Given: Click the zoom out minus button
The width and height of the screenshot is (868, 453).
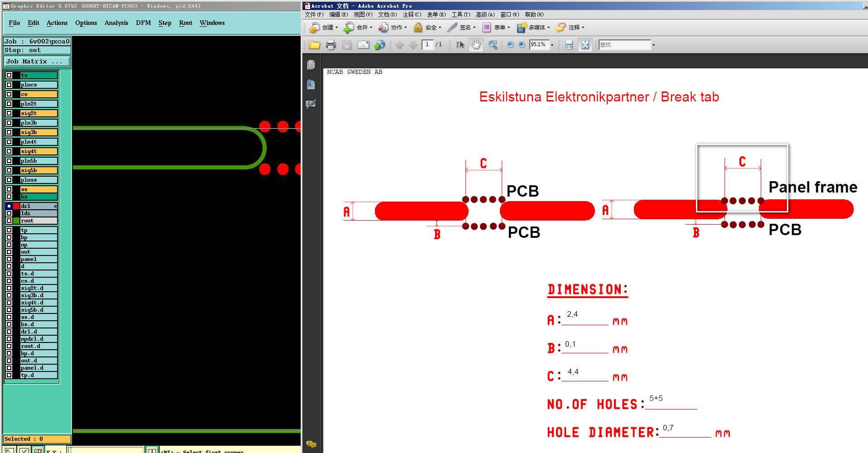Looking at the screenshot, I should coord(510,44).
